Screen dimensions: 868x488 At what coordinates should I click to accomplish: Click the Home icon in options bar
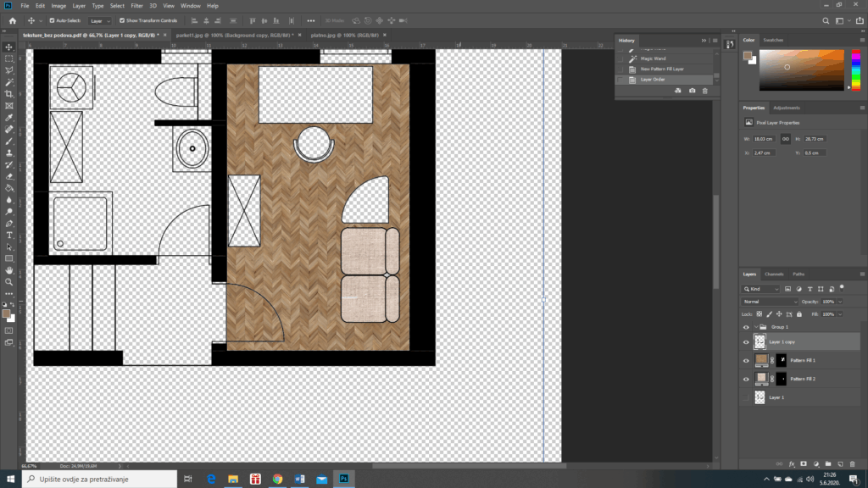12,19
